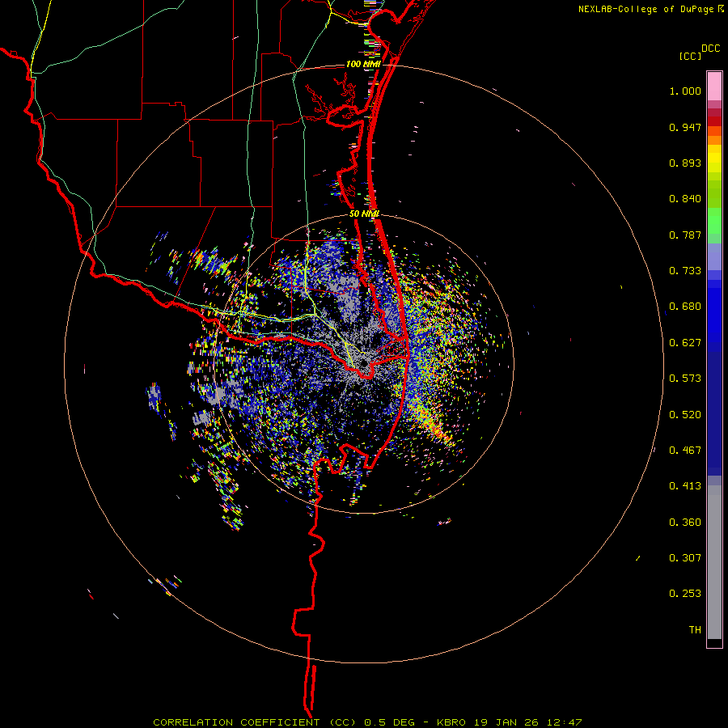Click the 0.680 legend value

(x=685, y=307)
